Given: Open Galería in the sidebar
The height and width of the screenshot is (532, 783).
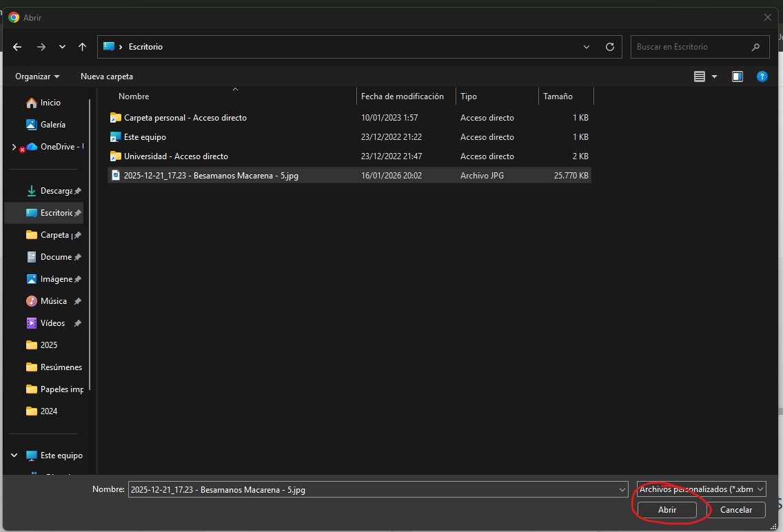Looking at the screenshot, I should [46, 124].
